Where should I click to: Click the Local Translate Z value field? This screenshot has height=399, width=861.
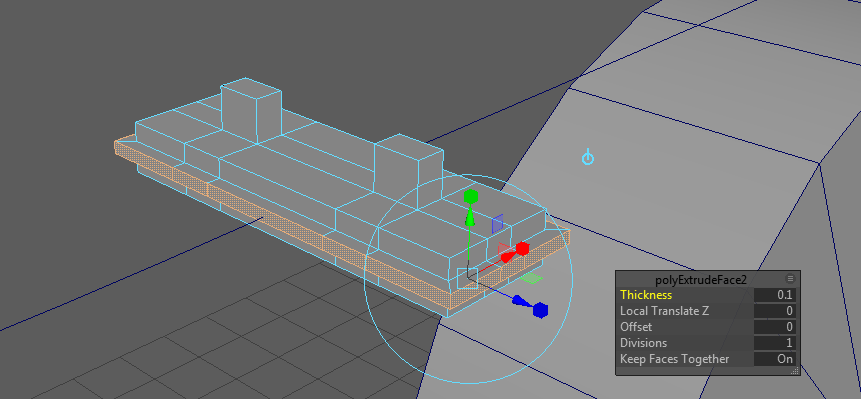(775, 311)
